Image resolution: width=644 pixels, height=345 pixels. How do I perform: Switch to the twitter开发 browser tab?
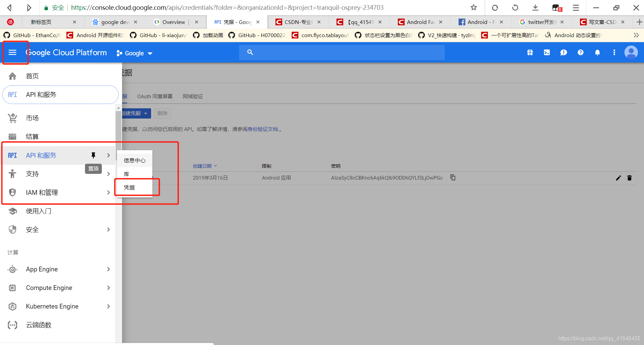tap(541, 22)
